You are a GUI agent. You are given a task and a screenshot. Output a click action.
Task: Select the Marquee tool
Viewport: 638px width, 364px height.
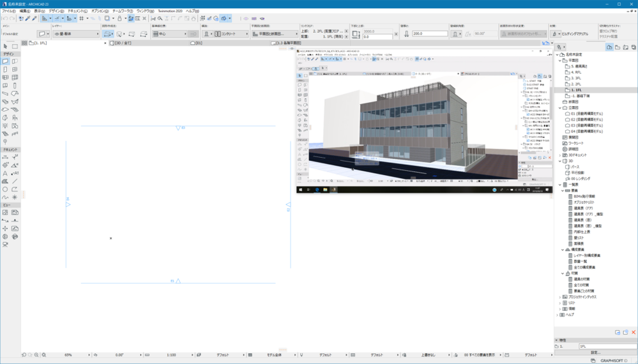(x=15, y=47)
